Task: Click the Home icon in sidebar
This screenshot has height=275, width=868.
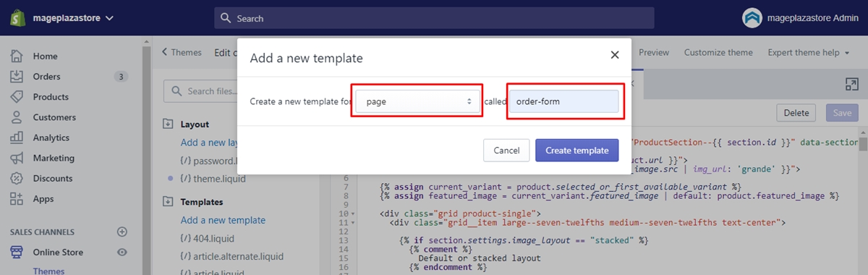Action: 17,56
